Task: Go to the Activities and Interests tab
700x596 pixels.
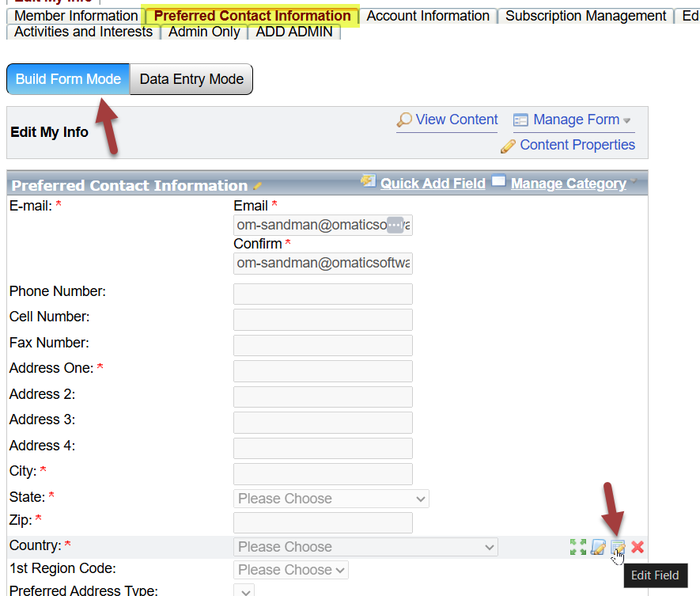Action: pos(83,32)
